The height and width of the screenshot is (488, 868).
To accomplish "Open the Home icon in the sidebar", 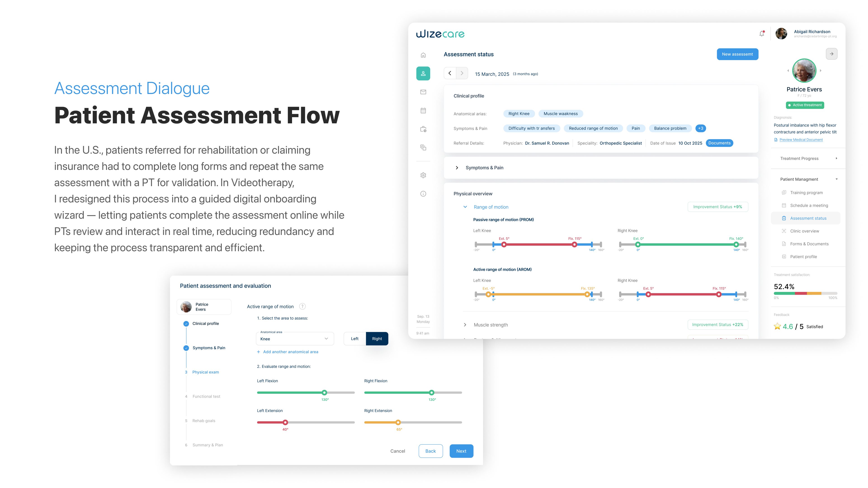I will (x=423, y=55).
